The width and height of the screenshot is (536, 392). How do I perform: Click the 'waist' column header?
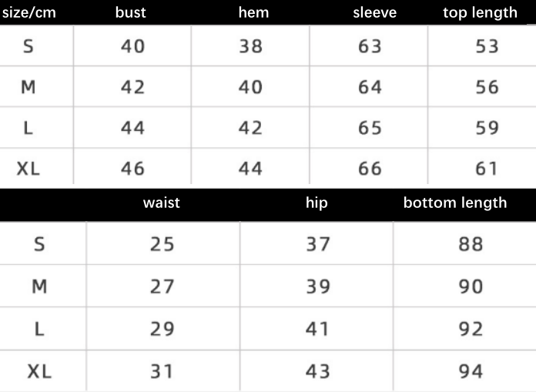[x=162, y=203]
